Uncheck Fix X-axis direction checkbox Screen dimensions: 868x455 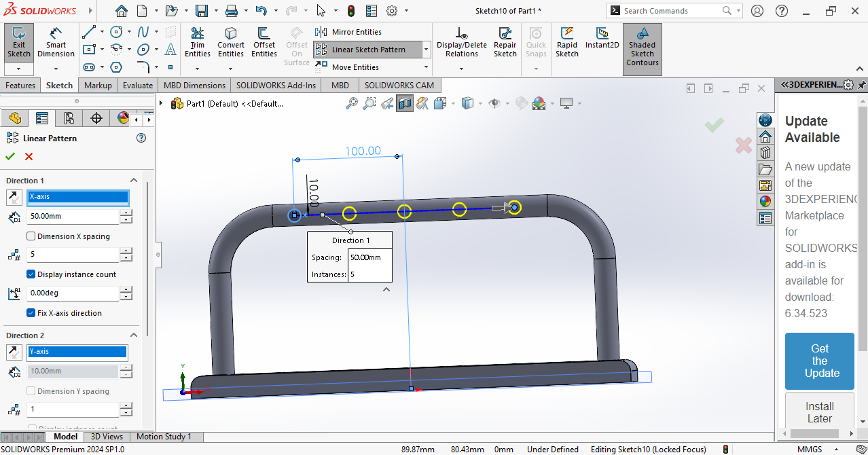pyautogui.click(x=31, y=313)
